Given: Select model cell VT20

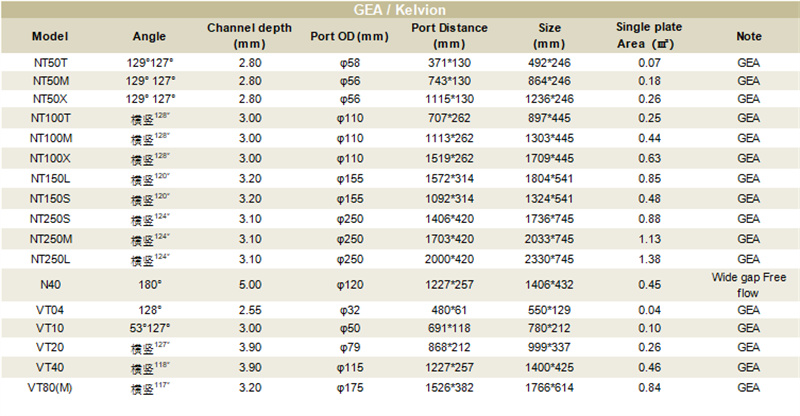Looking at the screenshot, I should click(50, 347).
